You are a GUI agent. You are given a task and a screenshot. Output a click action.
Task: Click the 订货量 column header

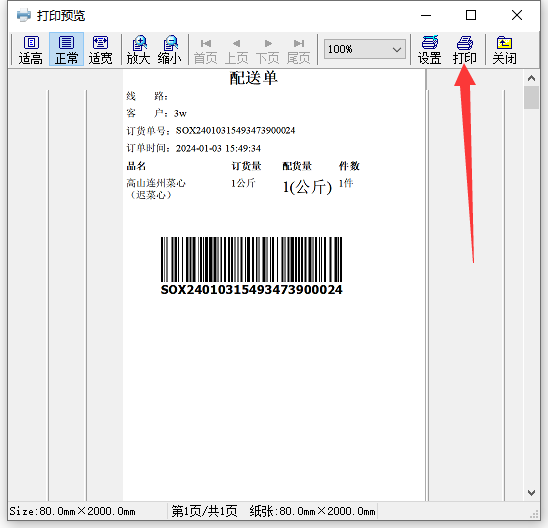point(246,166)
